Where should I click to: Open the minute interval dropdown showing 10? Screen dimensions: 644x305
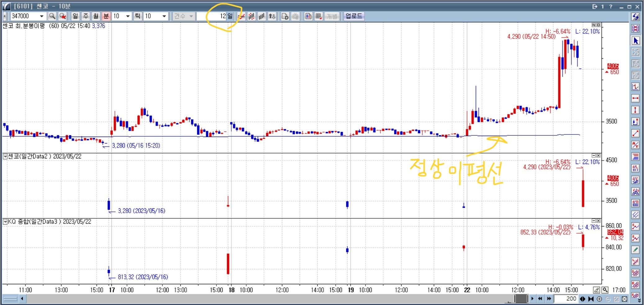point(128,16)
